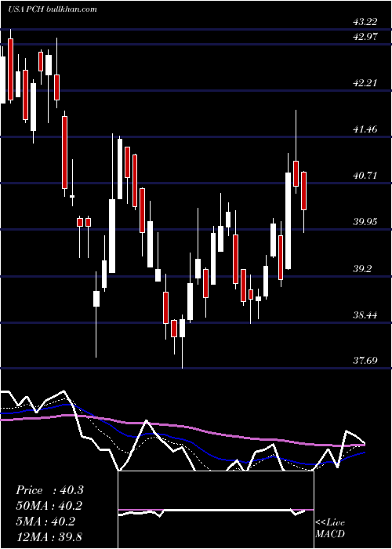Click the 41.46 price level label
The width and height of the screenshot is (392, 549).
pos(365,129)
